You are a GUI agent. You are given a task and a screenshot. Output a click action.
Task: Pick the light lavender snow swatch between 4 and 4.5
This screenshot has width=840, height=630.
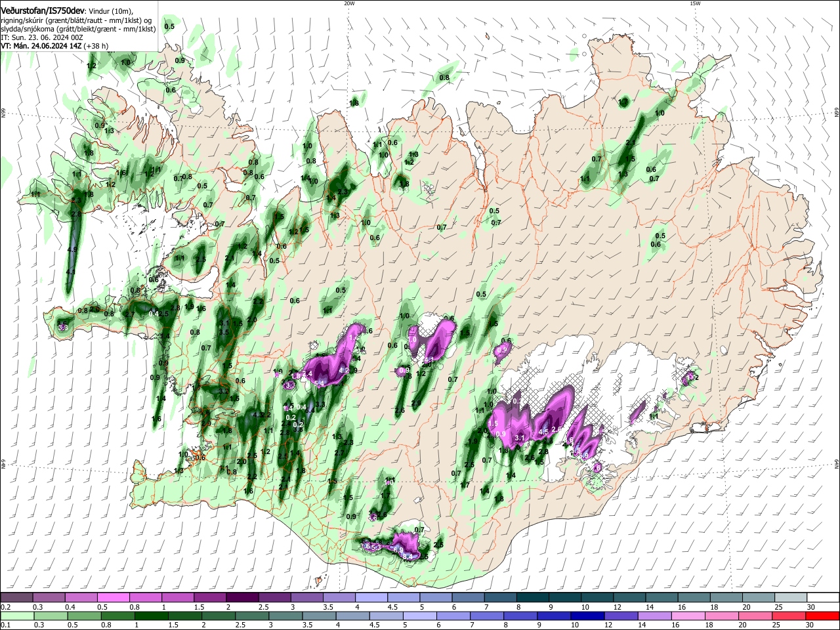(x=371, y=597)
